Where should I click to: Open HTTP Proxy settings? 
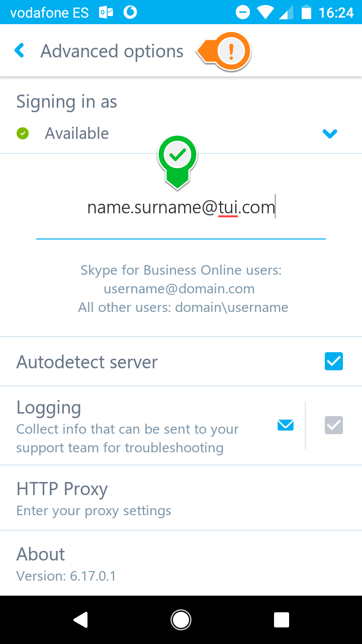(x=181, y=498)
